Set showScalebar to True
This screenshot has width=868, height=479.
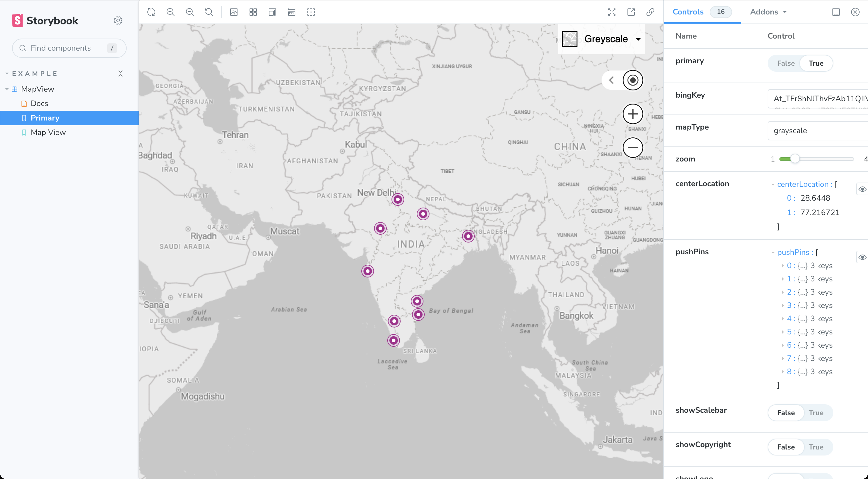[x=816, y=413]
